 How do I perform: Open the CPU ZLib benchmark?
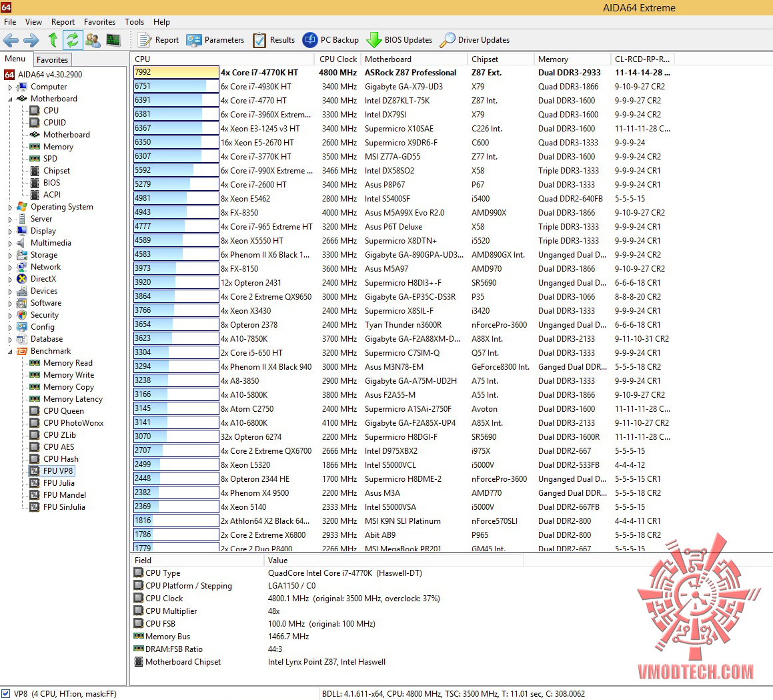(x=59, y=434)
